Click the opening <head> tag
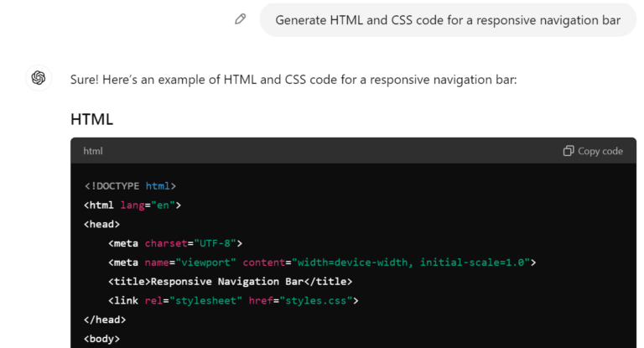The image size is (644, 348). coord(101,224)
